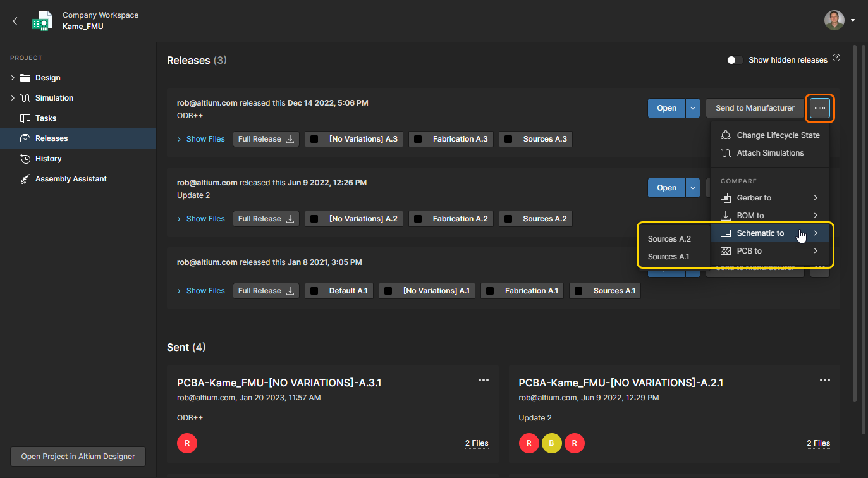
Task: Click the PCBA-Kame_FMU-[NO VARIATIONS]-A.2.1 card title
Action: coord(621,383)
